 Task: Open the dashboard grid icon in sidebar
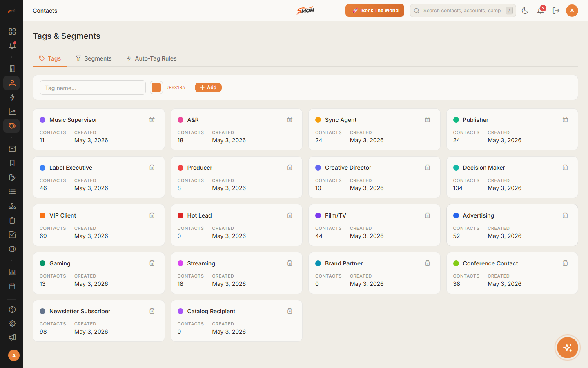tap(12, 31)
